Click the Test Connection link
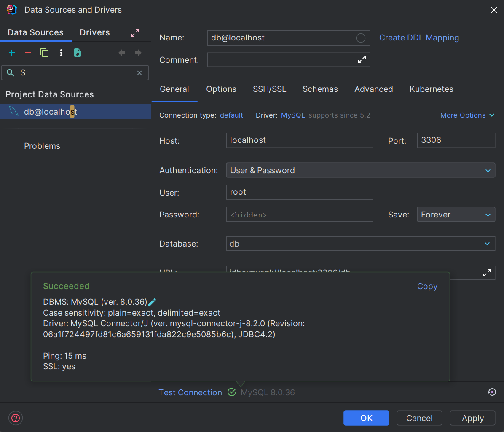 point(190,392)
